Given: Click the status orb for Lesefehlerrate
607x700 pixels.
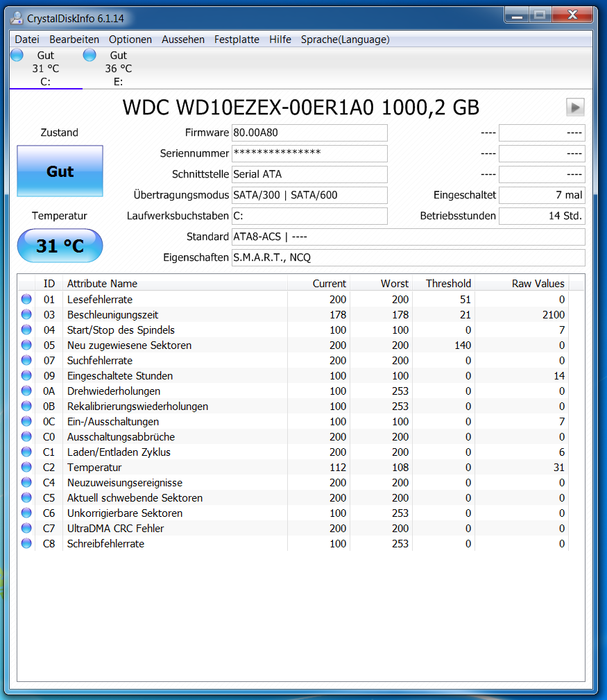Looking at the screenshot, I should tap(26, 299).
